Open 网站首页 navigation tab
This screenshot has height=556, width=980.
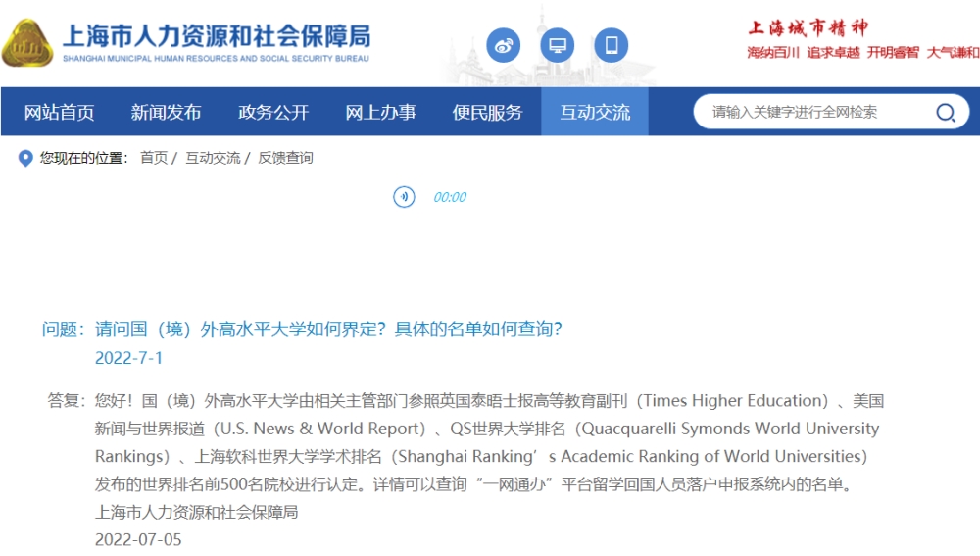point(60,112)
